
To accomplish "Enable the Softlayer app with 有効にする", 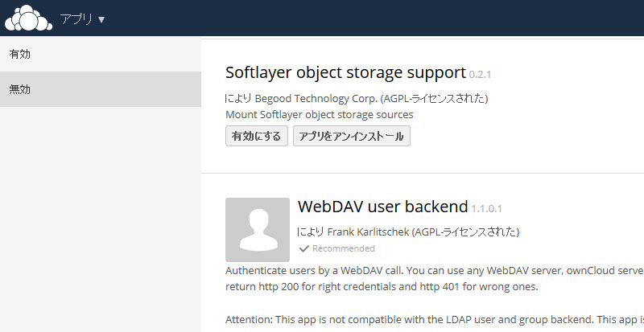I will tap(256, 136).
